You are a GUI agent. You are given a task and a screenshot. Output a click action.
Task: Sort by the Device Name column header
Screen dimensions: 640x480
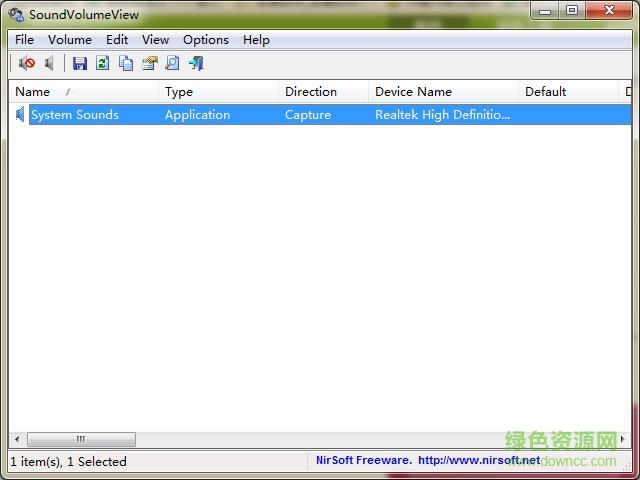pyautogui.click(x=443, y=92)
